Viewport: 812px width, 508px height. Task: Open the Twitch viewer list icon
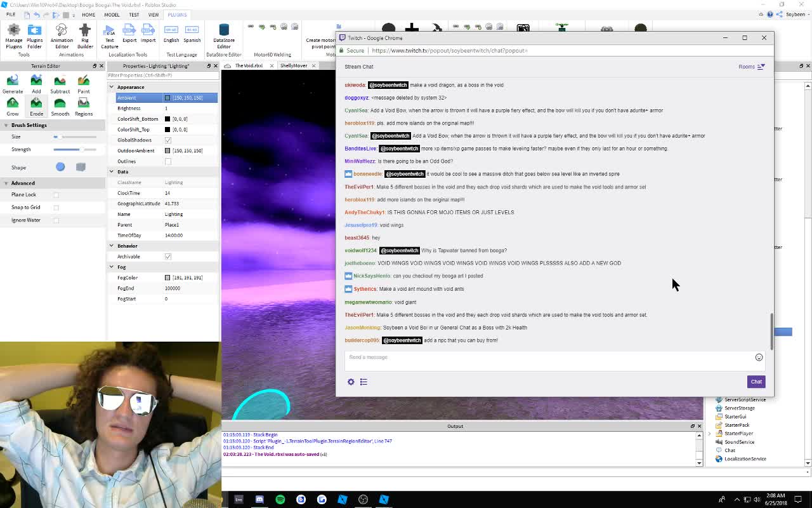363,382
